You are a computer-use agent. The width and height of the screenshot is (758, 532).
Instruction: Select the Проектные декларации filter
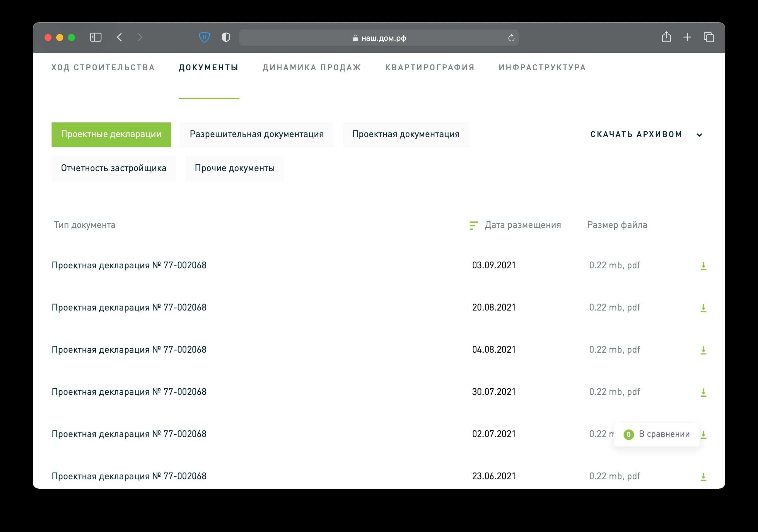click(111, 135)
